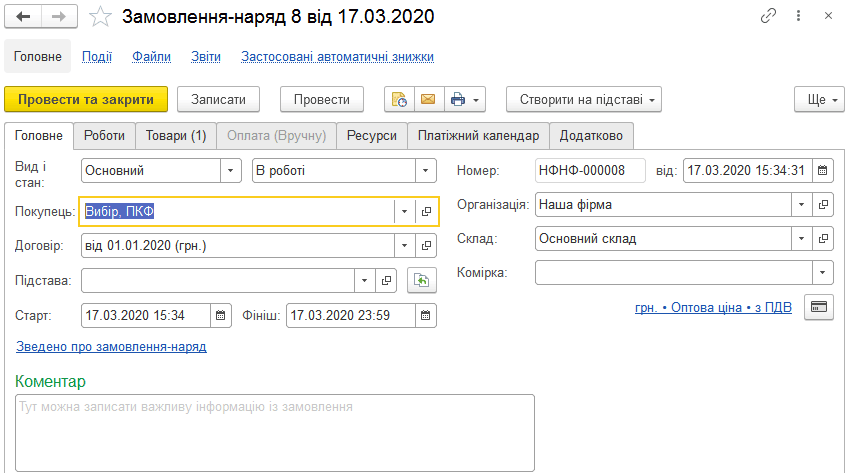Click Провести та закрити button
The height and width of the screenshot is (473, 848).
[x=86, y=99]
